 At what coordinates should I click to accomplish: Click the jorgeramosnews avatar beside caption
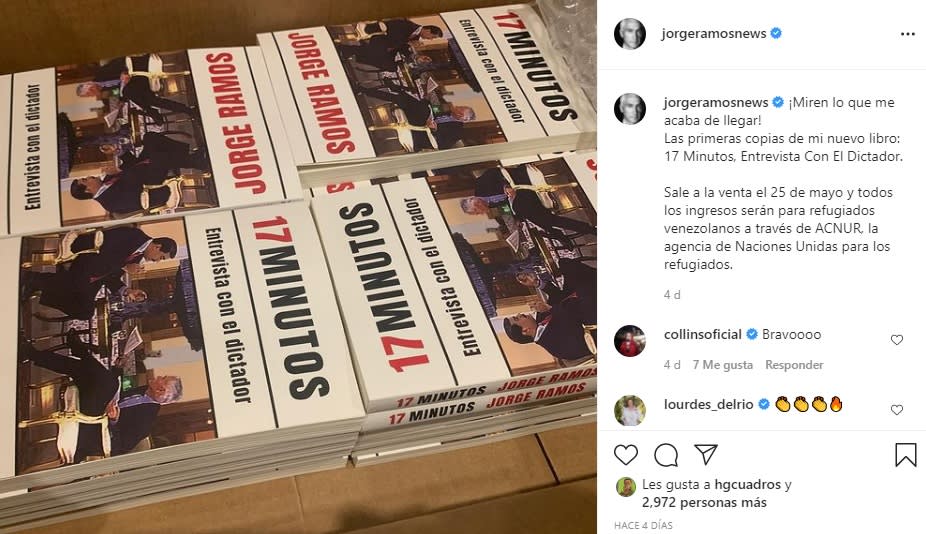(x=630, y=109)
